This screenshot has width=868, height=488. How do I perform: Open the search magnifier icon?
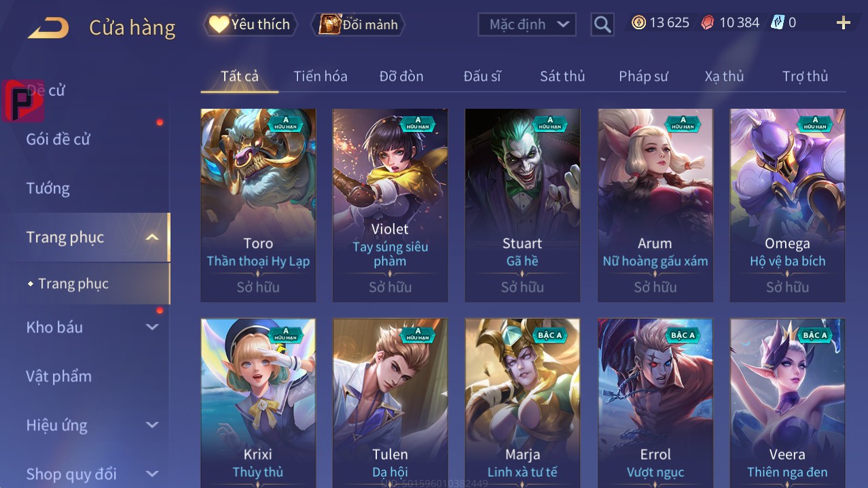tap(602, 24)
